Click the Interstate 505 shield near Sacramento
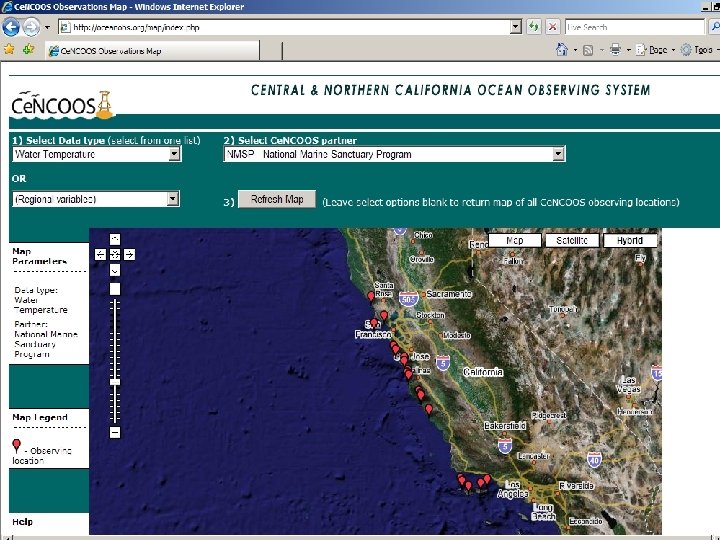The image size is (720, 540). coord(408,299)
